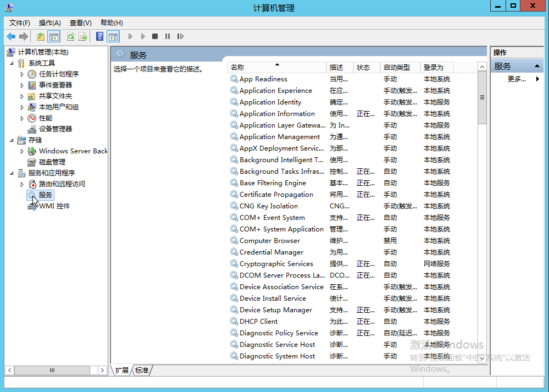The image size is (549, 392).
Task: Sort by the 启动类型 column header
Action: (400, 67)
